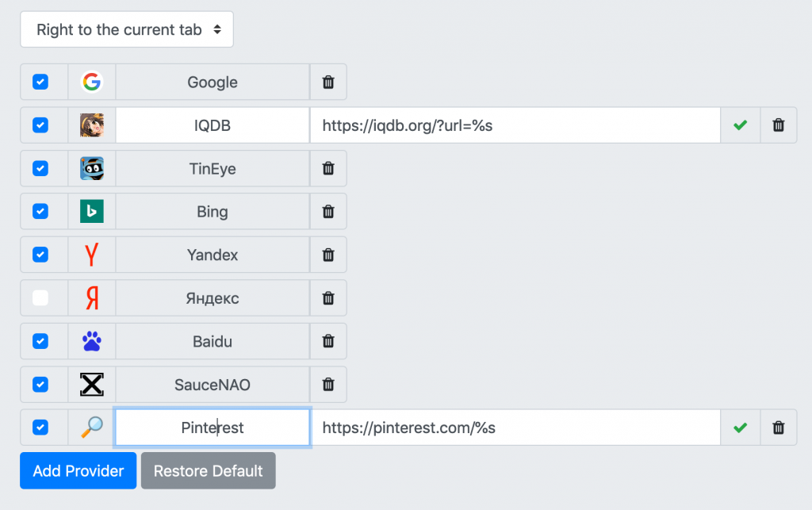
Task: Edit the IQDB URL field
Action: tap(515, 125)
